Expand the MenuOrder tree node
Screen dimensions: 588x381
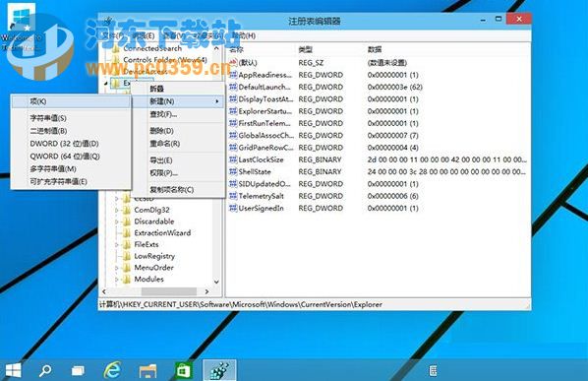116,268
